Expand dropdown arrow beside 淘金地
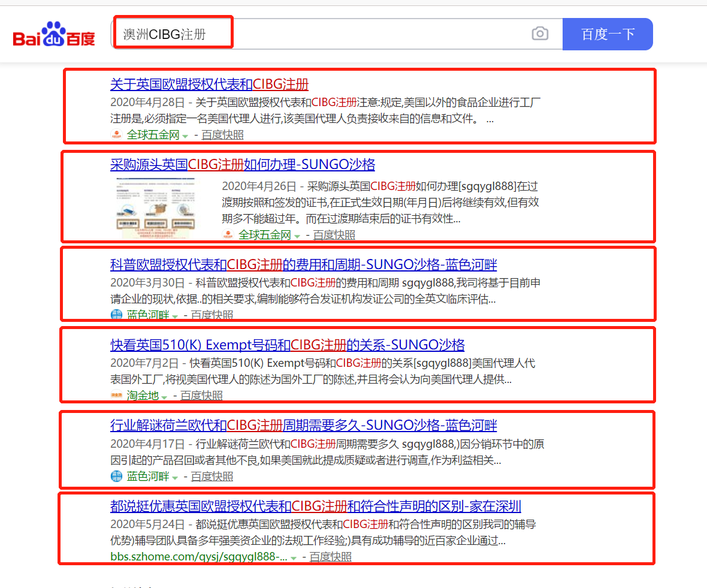The width and height of the screenshot is (707, 588). point(164,397)
